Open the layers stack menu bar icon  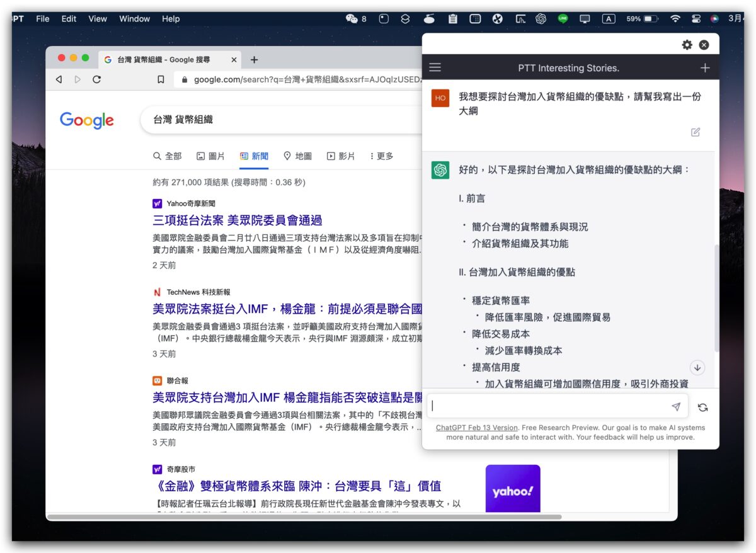click(405, 19)
